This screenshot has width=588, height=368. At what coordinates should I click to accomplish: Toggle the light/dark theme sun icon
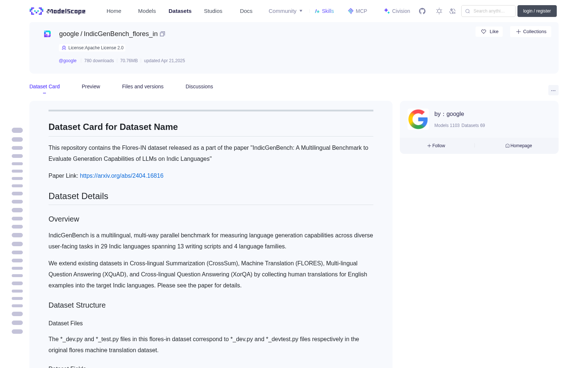point(439,11)
